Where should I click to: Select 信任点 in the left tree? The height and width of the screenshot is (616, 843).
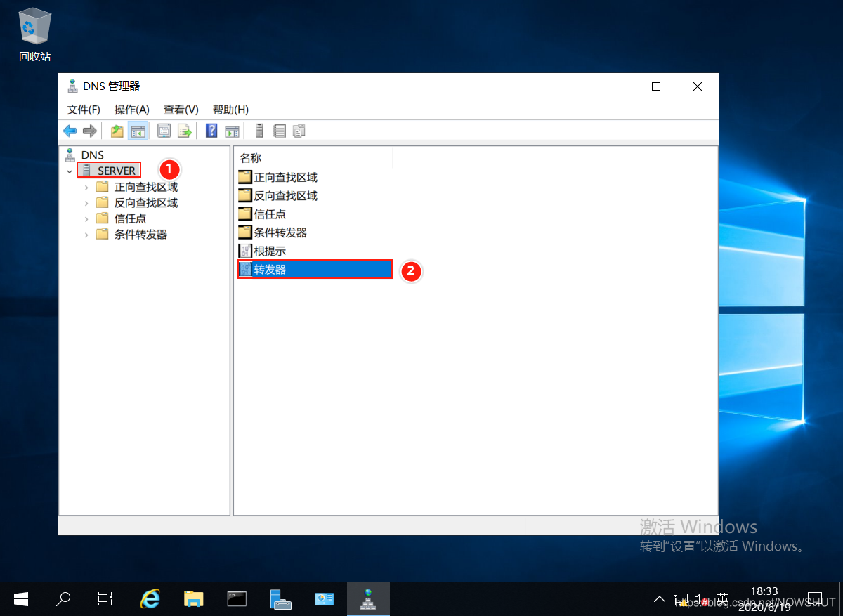tap(130, 218)
